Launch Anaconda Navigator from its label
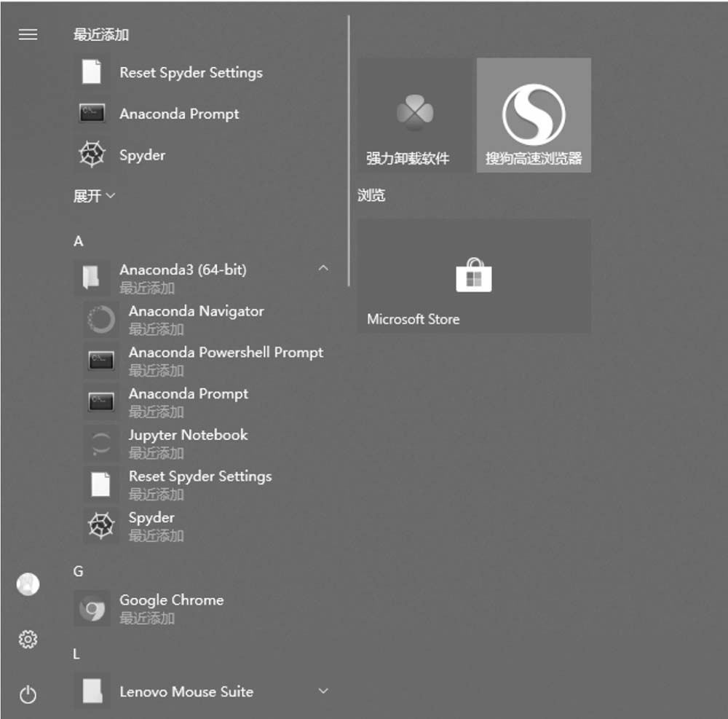The height and width of the screenshot is (719, 728). [196, 311]
